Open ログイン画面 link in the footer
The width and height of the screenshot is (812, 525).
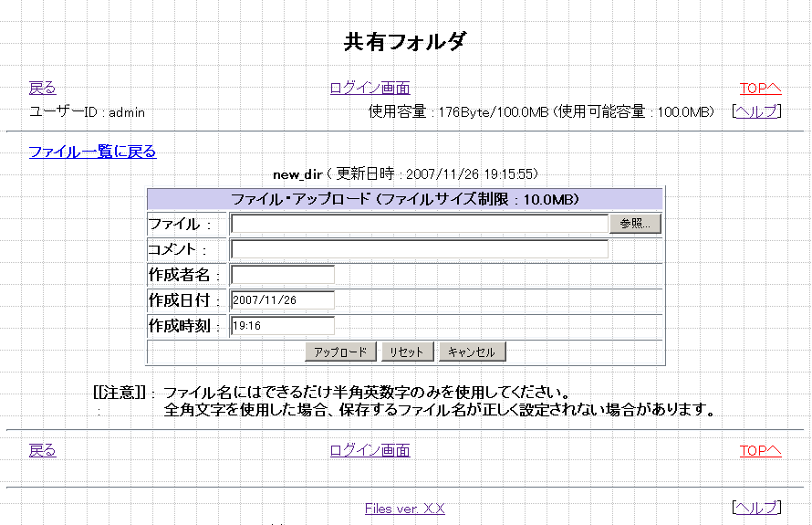370,450
